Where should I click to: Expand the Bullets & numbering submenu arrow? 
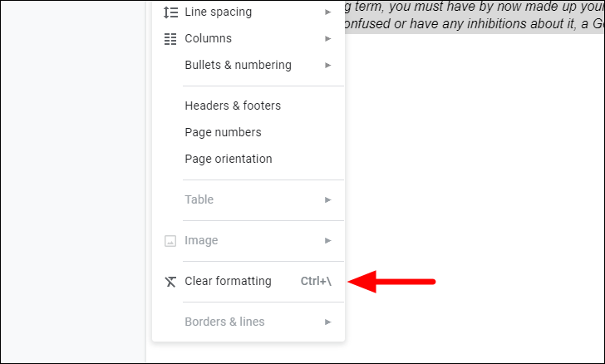pos(328,65)
